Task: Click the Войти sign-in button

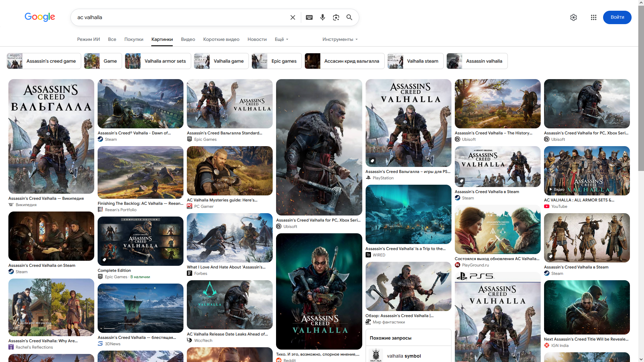Action: 617,17
